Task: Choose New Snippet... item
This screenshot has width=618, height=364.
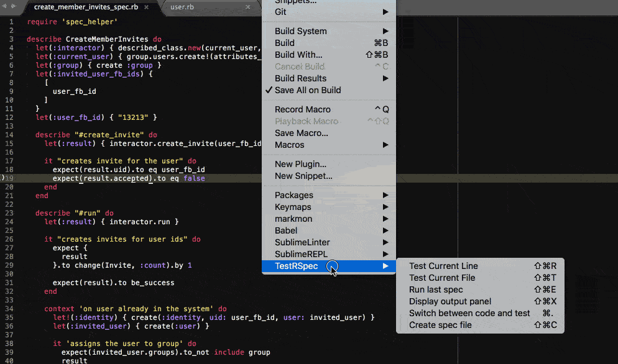Action: (329, 176)
